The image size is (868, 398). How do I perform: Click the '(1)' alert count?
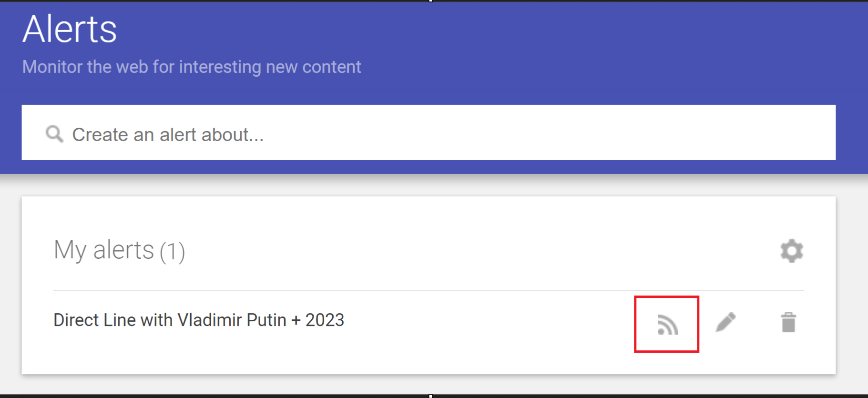coord(173,252)
